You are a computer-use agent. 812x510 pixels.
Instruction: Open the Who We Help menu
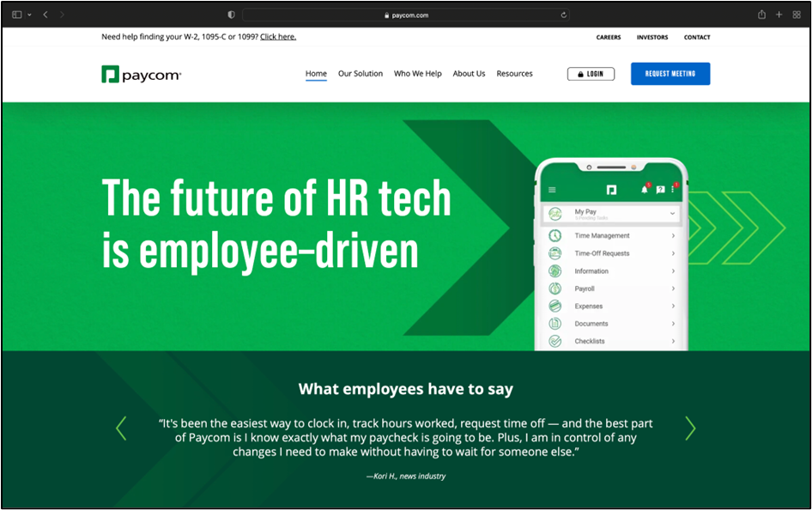pos(418,74)
